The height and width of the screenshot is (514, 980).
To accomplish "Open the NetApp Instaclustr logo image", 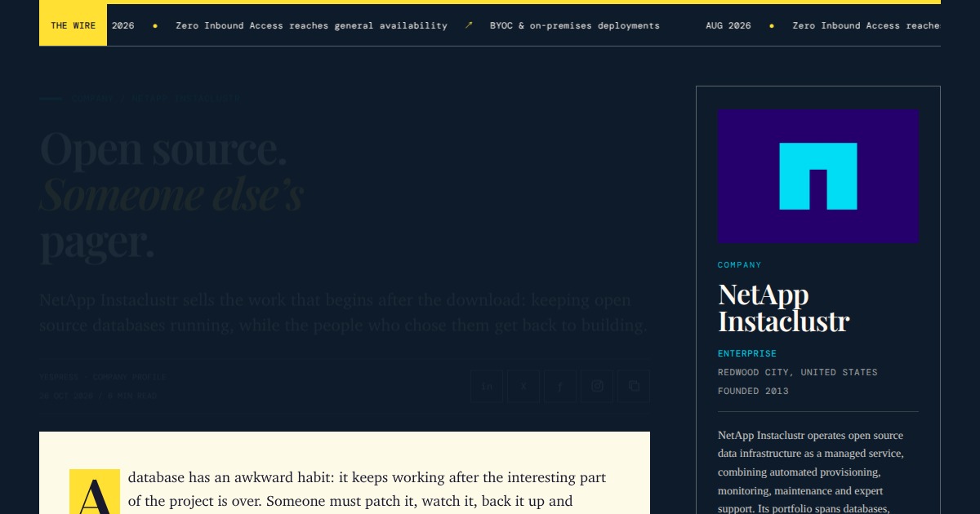I will (818, 176).
